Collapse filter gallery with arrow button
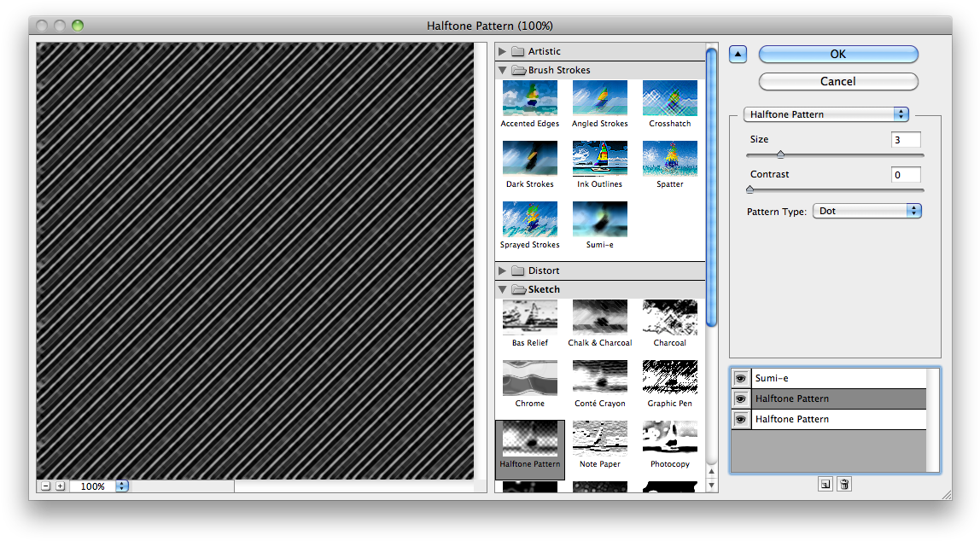This screenshot has height=541, width=980. (x=738, y=55)
